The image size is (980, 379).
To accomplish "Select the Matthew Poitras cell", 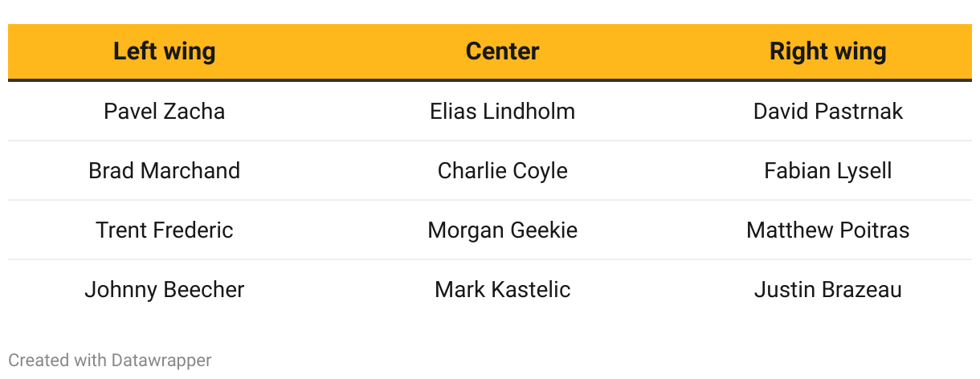I will (827, 230).
